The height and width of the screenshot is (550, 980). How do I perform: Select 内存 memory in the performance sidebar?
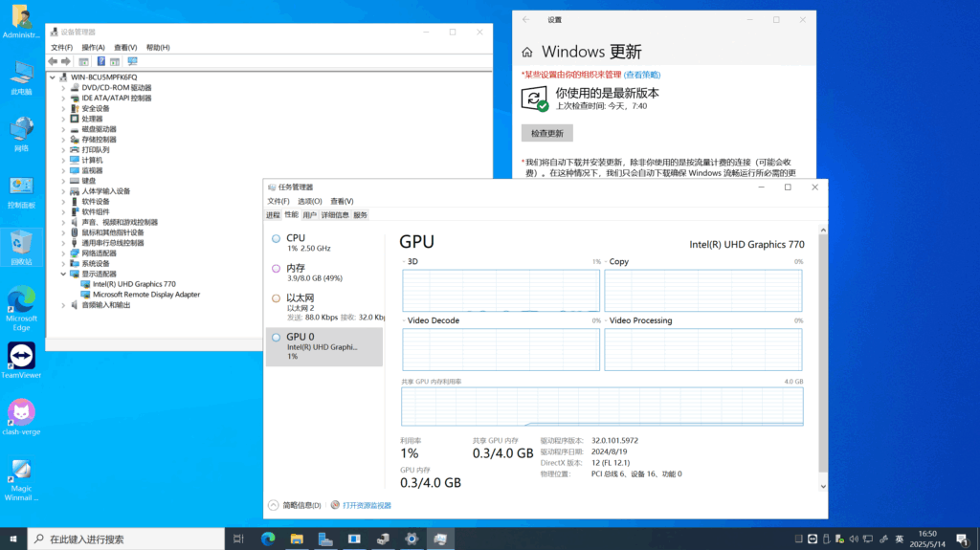[x=324, y=273]
